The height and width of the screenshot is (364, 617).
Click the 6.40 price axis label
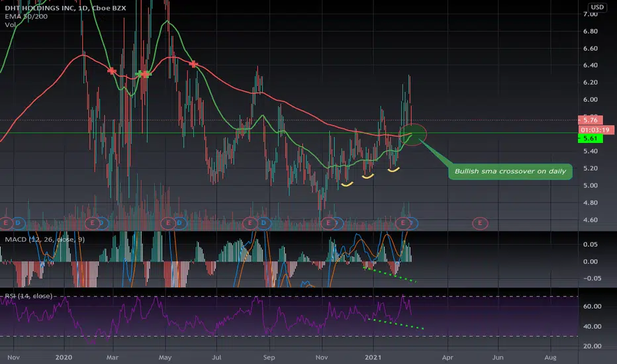(591, 66)
